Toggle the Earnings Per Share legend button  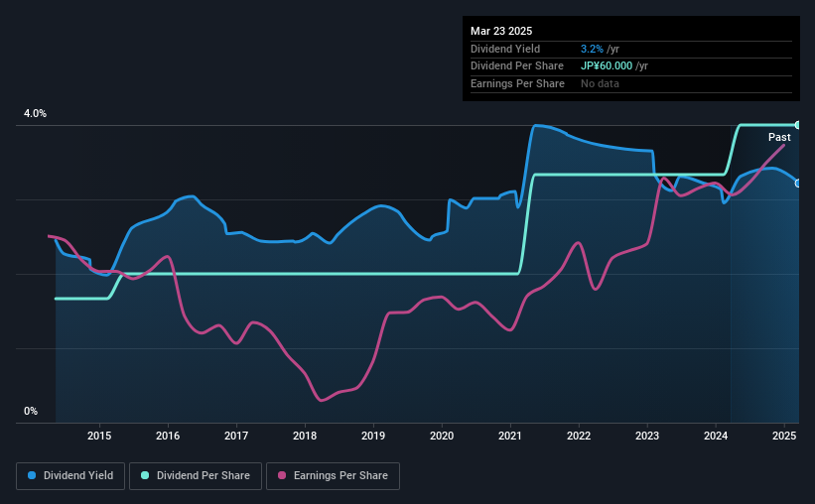[333, 476]
